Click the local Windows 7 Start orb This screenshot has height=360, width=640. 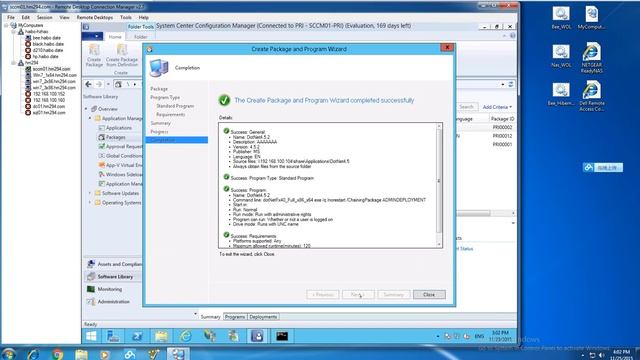coord(8,354)
